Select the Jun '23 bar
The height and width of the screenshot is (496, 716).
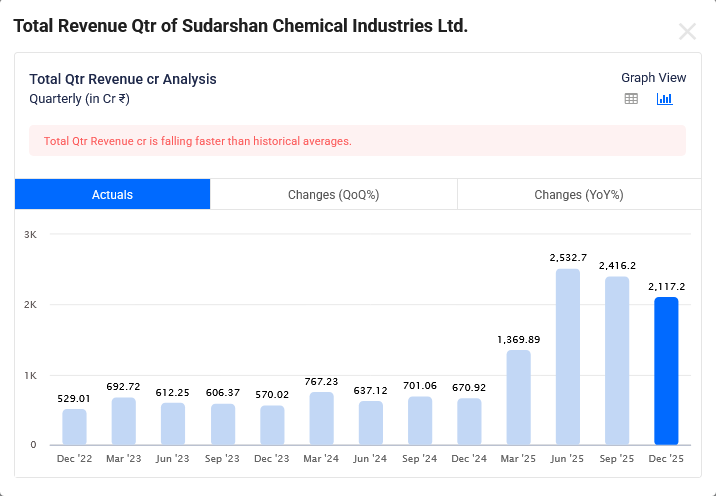(173, 424)
